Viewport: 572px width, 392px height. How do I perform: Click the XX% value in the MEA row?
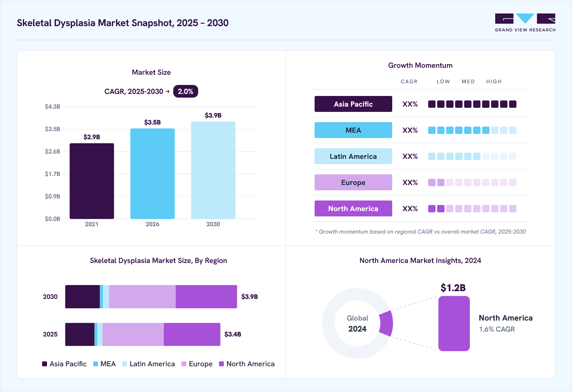pos(410,130)
